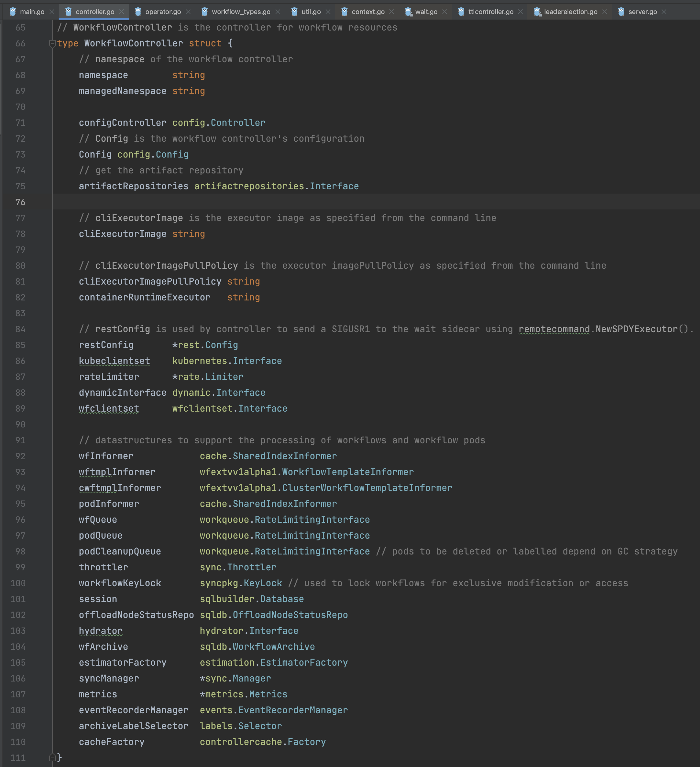Switch to the context.go tab
This screenshot has height=767, width=700.
click(368, 12)
